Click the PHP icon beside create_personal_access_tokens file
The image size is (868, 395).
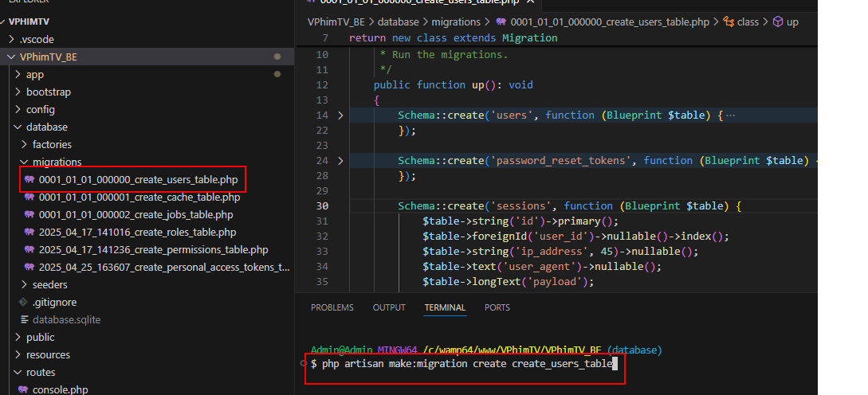[29, 268]
